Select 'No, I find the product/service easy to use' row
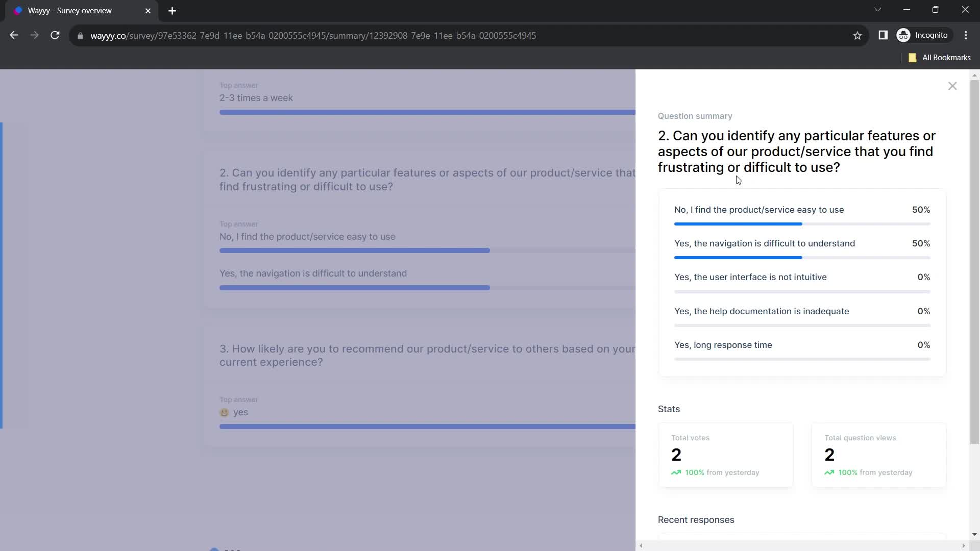 (x=802, y=216)
